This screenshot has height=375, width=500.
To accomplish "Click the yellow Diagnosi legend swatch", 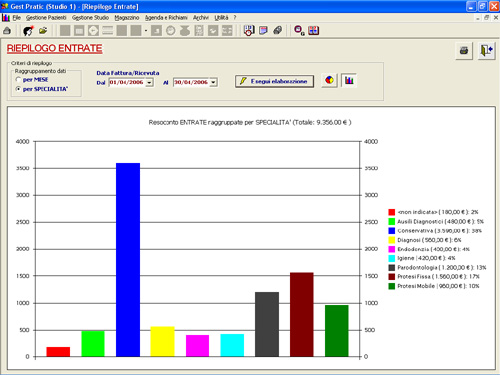I will click(x=392, y=240).
